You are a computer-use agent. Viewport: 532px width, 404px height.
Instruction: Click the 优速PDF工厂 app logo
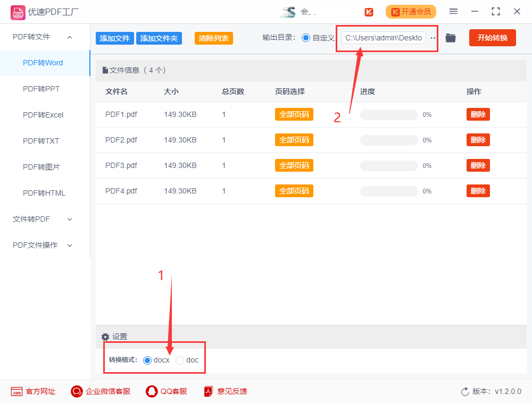point(18,12)
